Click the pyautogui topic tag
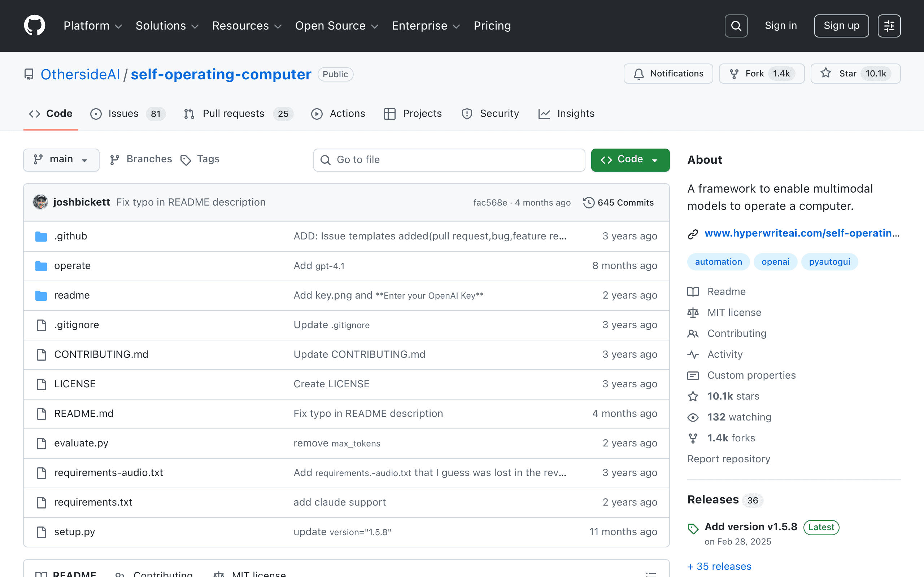This screenshot has height=577, width=924. pyautogui.click(x=829, y=262)
